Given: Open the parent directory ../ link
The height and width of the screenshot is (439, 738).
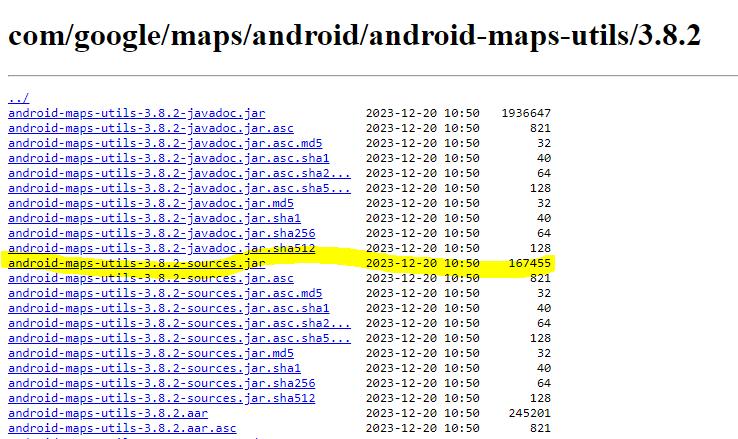Looking at the screenshot, I should click(18, 98).
